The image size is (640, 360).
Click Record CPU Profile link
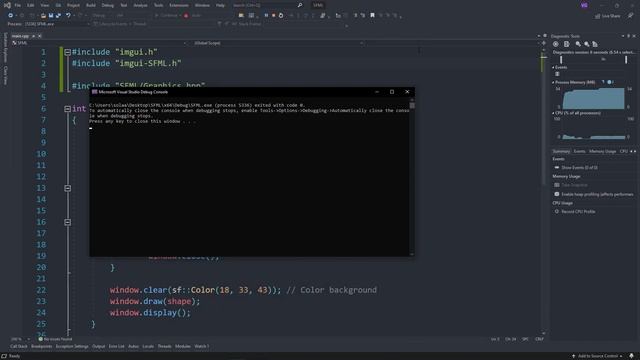(x=578, y=211)
